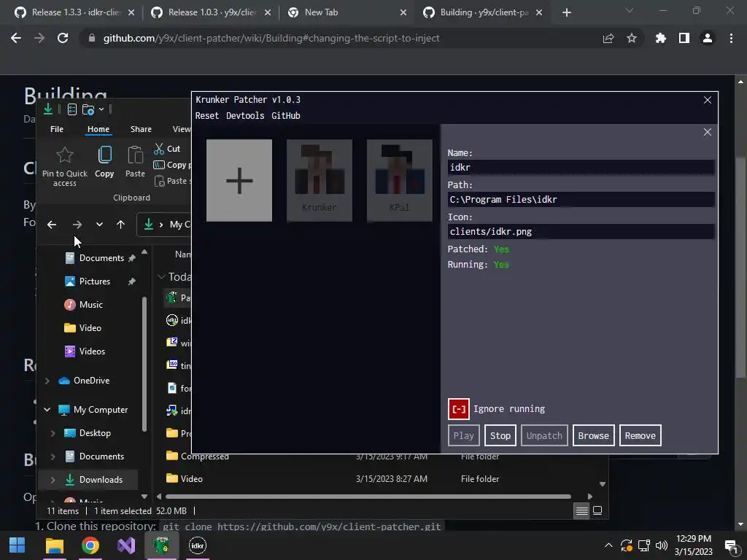
Task: Click the grayed Play button
Action: pyautogui.click(x=463, y=436)
